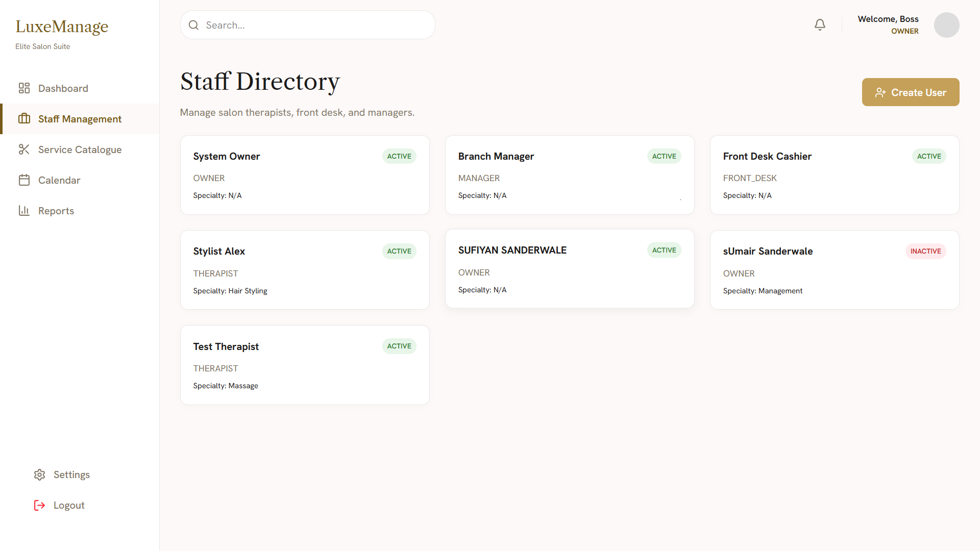Go to Service Catalogue
The width and height of the screenshot is (980, 551).
coord(80,149)
